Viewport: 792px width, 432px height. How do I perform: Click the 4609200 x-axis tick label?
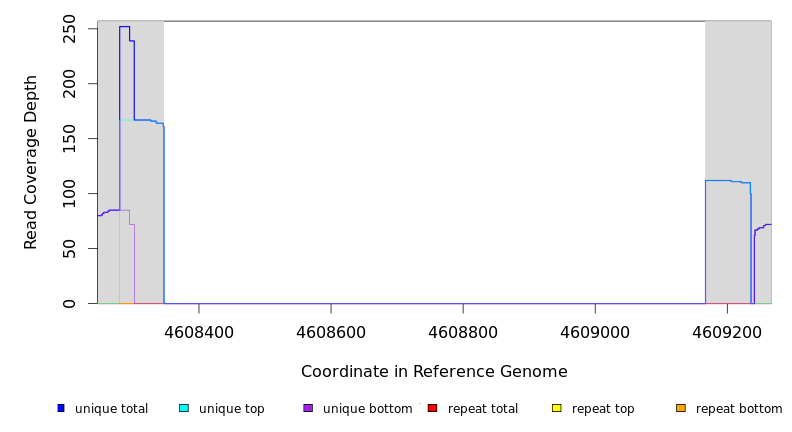[x=727, y=330]
